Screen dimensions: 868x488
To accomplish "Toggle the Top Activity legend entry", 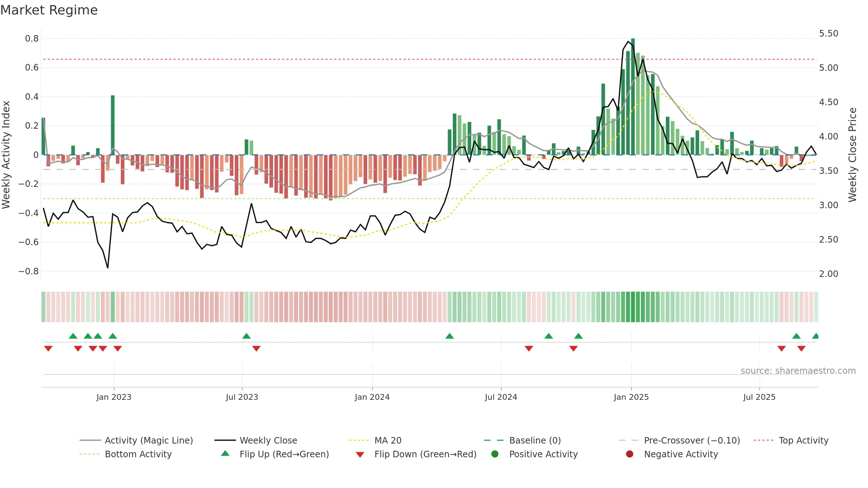I will [x=791, y=440].
